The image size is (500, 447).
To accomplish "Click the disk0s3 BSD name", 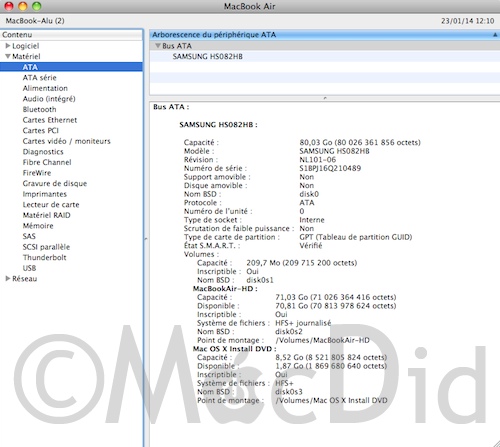I will [x=289, y=392].
